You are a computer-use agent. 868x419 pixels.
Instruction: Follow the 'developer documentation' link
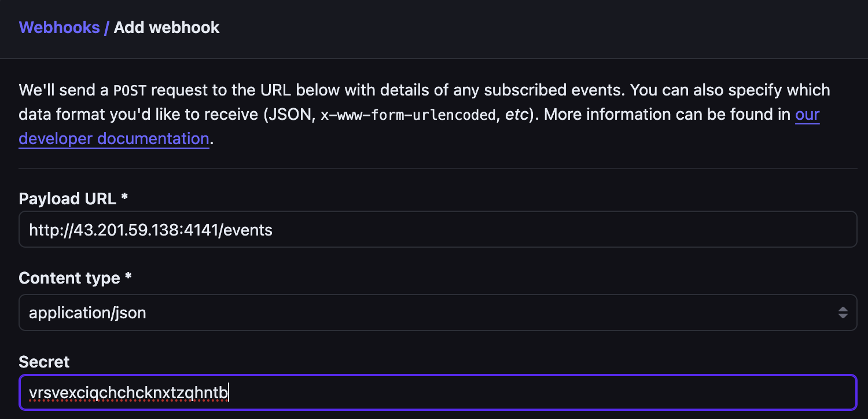coord(113,139)
